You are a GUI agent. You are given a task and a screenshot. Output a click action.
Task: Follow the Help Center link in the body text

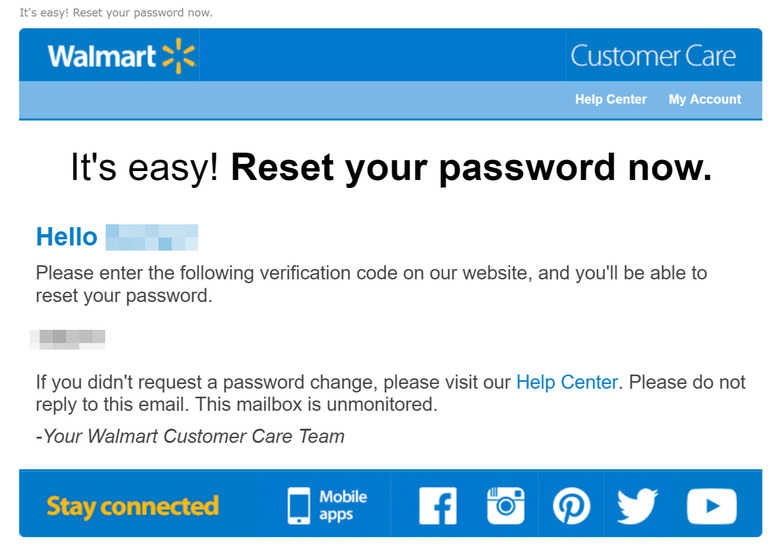pyautogui.click(x=567, y=382)
